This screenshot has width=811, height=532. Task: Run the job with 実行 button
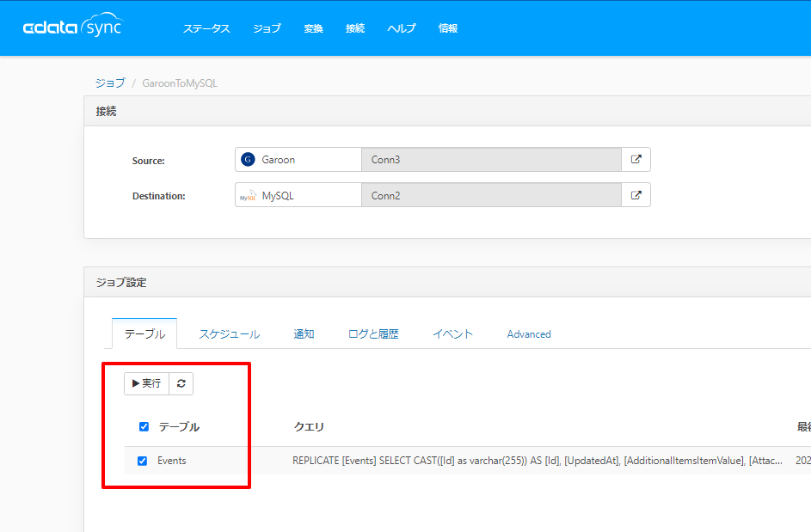click(x=147, y=383)
